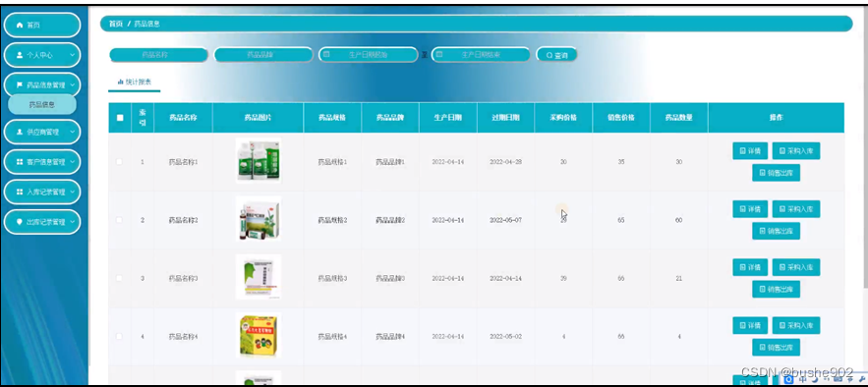
Task: Open the 生产日期起始 date field
Action: pyautogui.click(x=368, y=55)
